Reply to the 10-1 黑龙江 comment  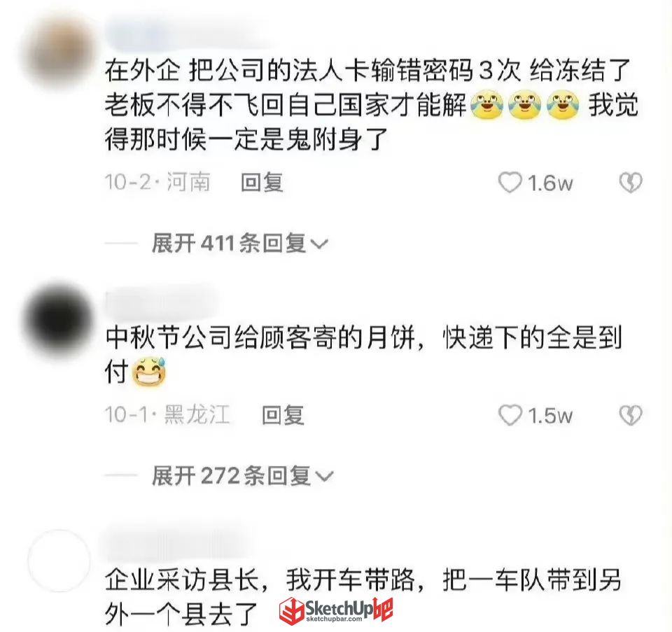point(283,415)
